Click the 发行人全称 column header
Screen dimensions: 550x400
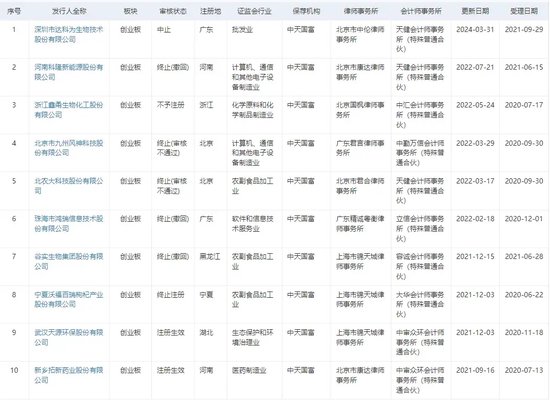click(69, 11)
